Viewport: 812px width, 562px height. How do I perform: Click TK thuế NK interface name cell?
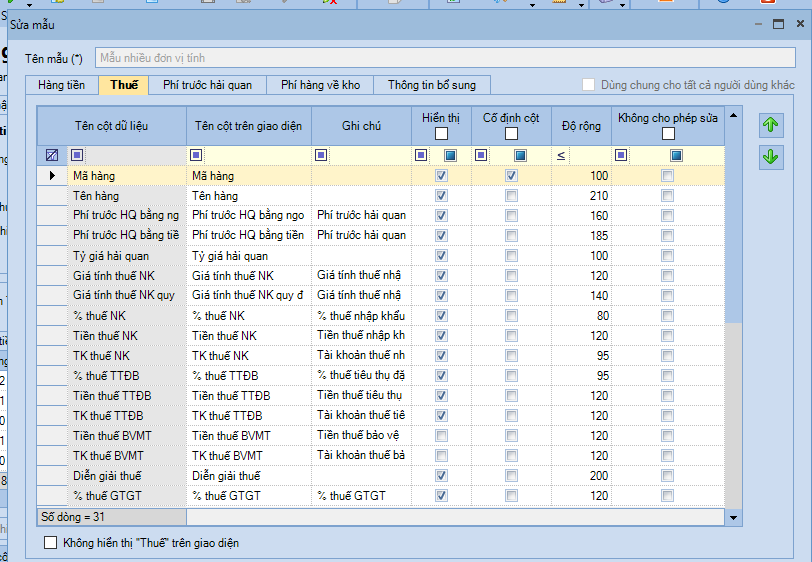pos(249,356)
